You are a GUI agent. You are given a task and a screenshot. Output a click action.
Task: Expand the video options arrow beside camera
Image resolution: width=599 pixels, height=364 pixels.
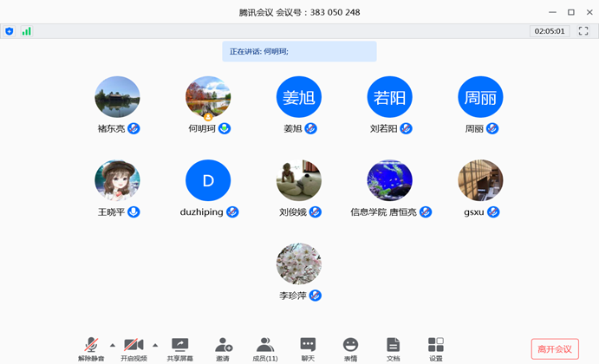click(155, 345)
